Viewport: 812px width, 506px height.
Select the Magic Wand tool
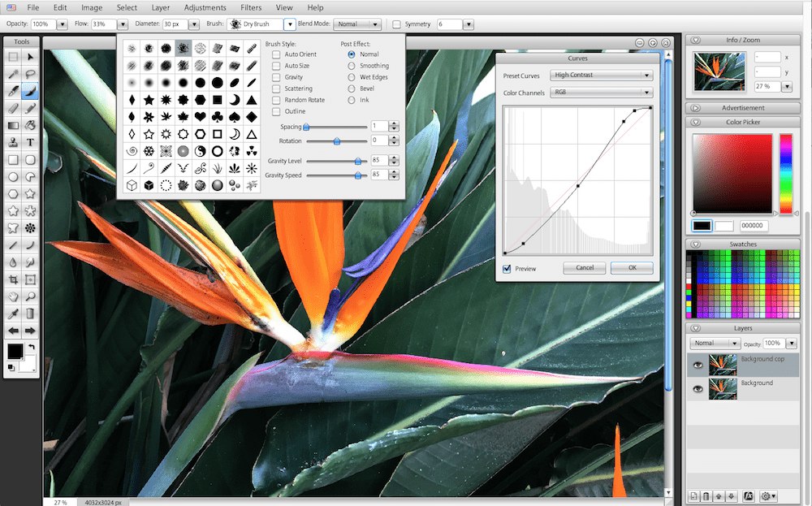[13, 74]
